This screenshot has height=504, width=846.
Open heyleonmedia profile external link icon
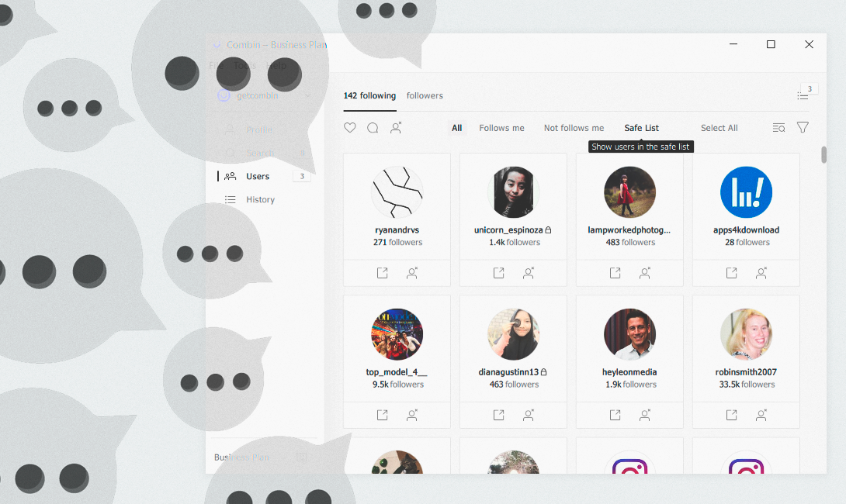pos(615,415)
